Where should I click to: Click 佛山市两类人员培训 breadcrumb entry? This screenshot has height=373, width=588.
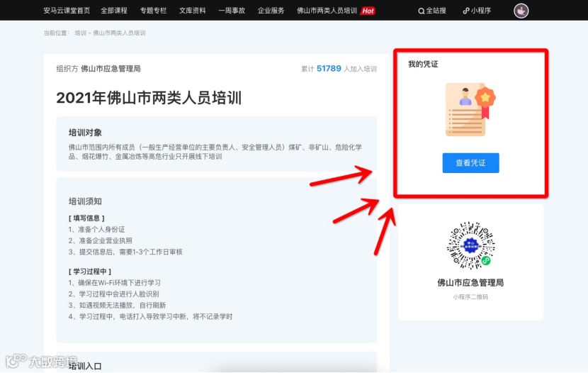119,33
